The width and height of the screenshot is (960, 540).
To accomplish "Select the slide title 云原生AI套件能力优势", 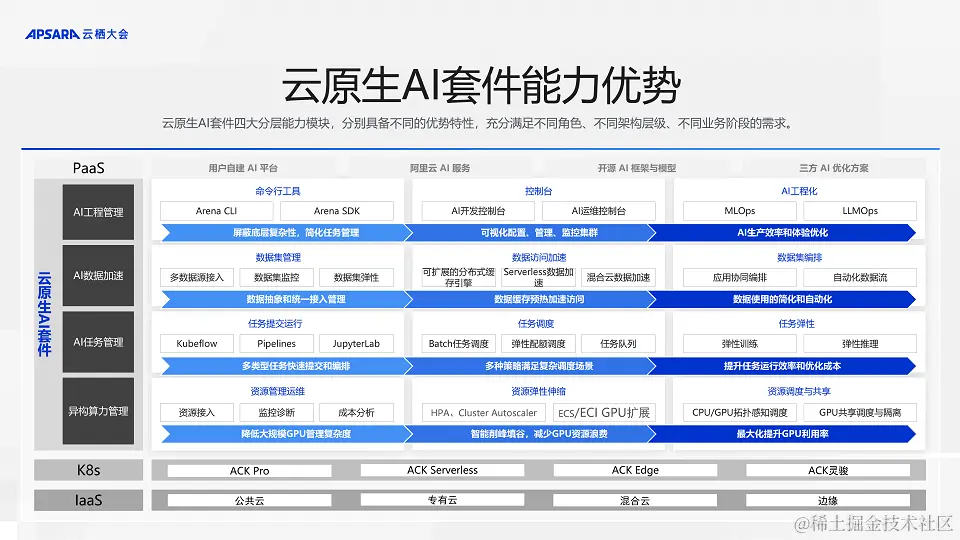I will pos(481,86).
